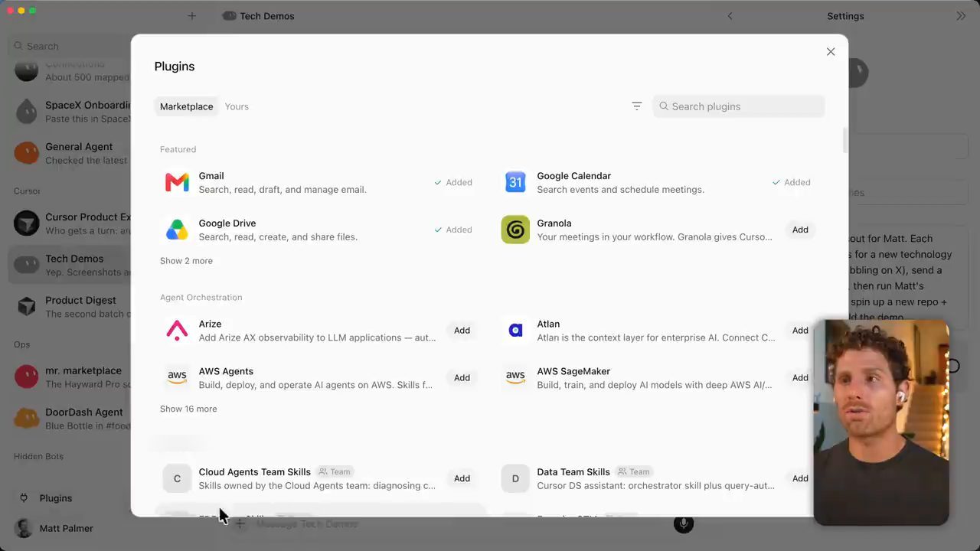Image resolution: width=980 pixels, height=551 pixels.
Task: Open the Product Digest chat
Action: (x=69, y=307)
